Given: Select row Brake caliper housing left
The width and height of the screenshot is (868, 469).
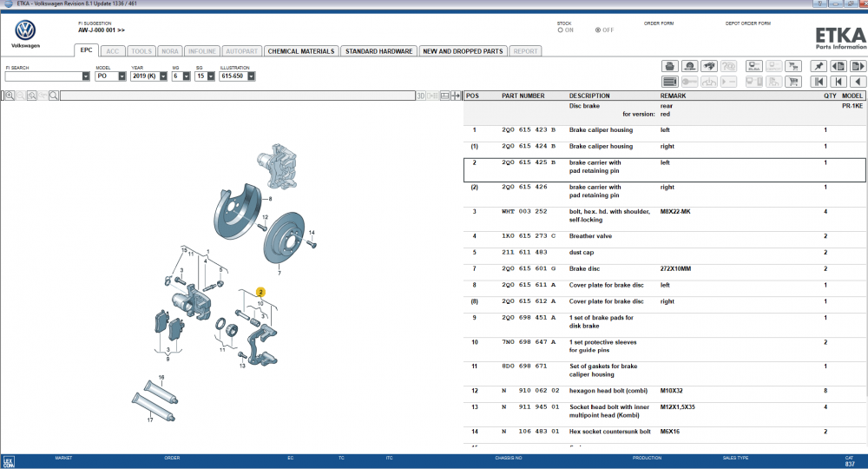Looking at the screenshot, I should [x=665, y=130].
